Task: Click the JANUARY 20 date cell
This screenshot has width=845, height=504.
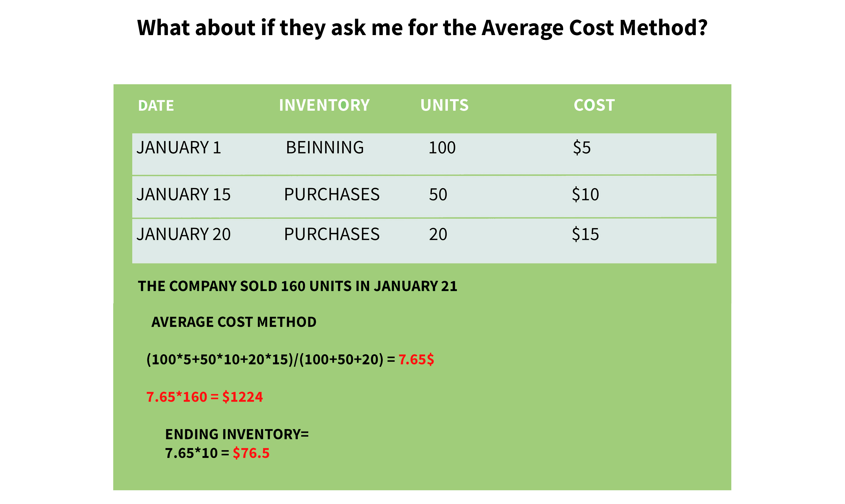Action: click(x=184, y=234)
